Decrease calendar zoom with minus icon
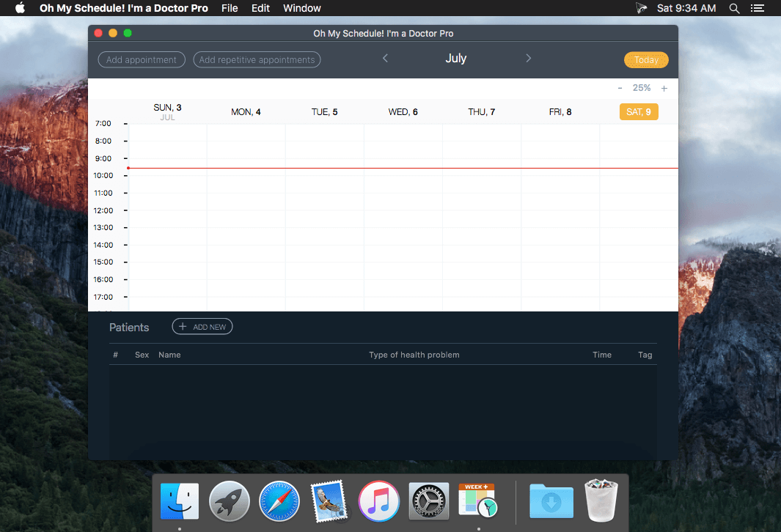Viewport: 781px width, 532px height. click(620, 88)
